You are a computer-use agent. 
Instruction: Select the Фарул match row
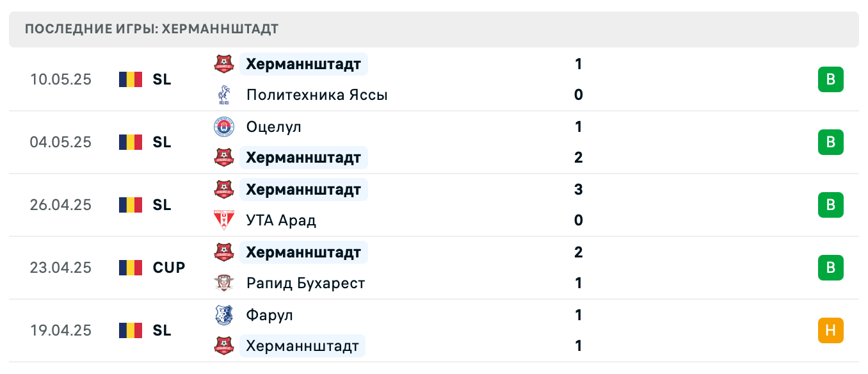434,330
